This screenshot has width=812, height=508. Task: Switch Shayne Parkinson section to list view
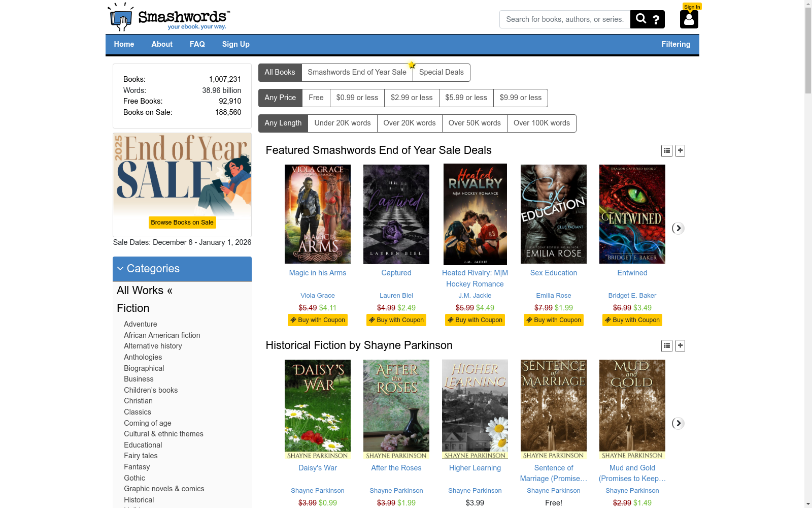pyautogui.click(x=667, y=346)
